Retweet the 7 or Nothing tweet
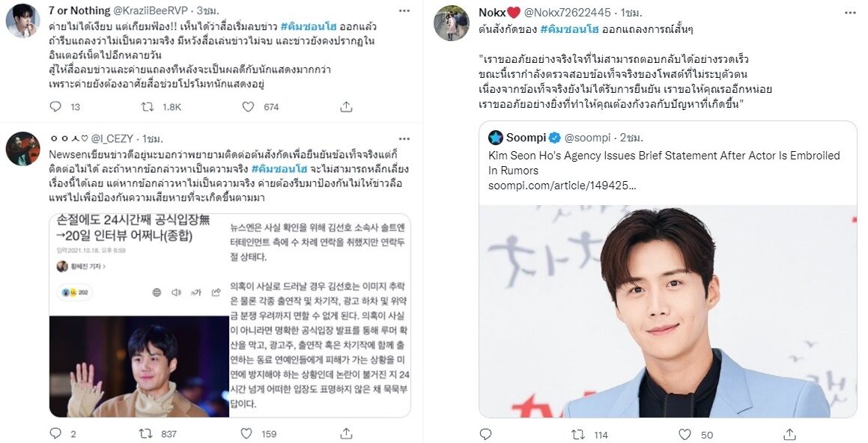The height and width of the screenshot is (443, 868). point(148,107)
